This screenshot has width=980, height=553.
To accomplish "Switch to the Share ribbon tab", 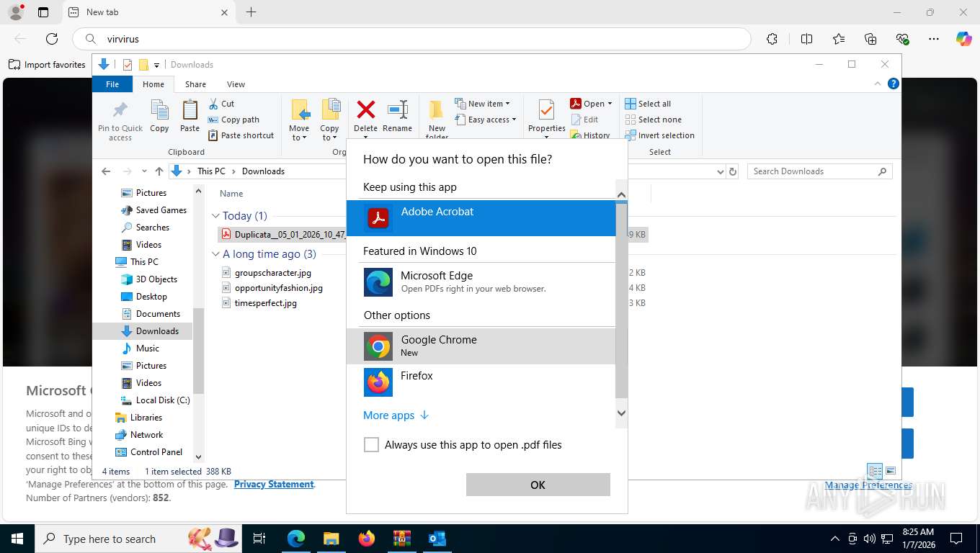I will click(x=195, y=84).
